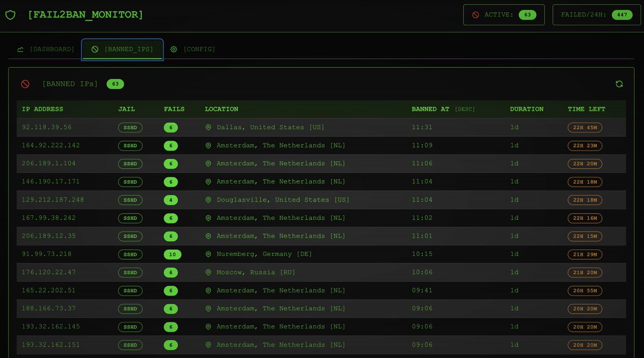The width and height of the screenshot is (644, 358).
Task: Click the location pin icon for Moscow, Russia
Action: 208,273
